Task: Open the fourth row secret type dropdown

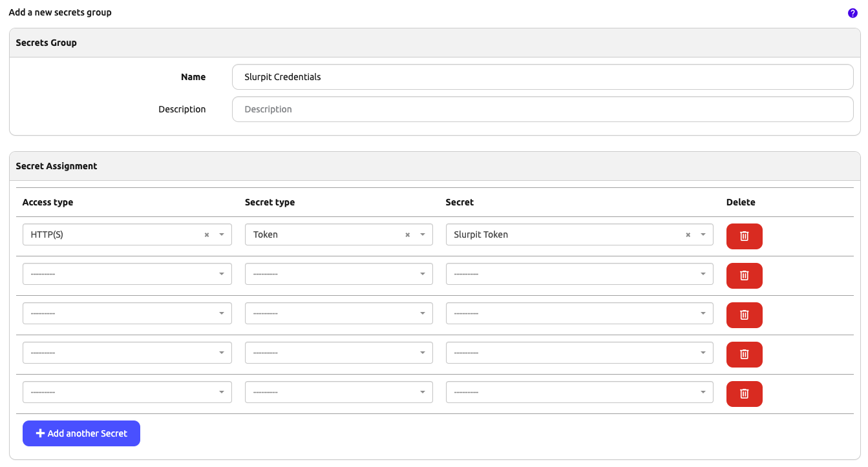Action: (x=339, y=353)
